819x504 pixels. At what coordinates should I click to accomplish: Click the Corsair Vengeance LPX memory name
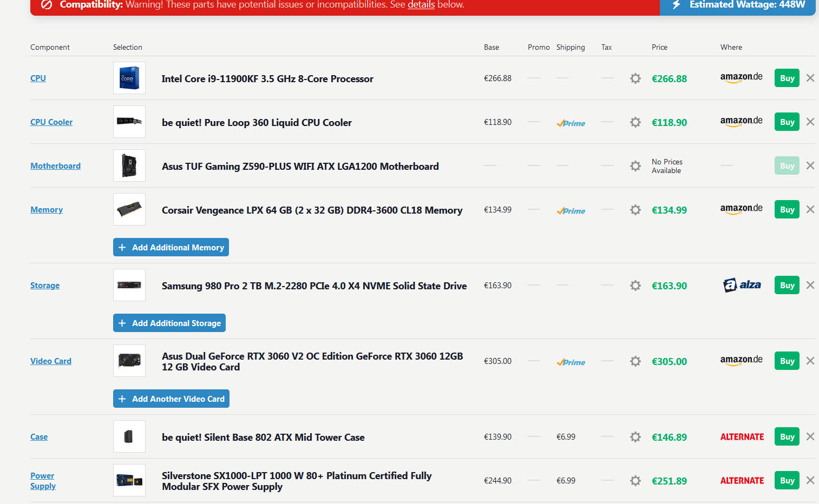pyautogui.click(x=312, y=210)
